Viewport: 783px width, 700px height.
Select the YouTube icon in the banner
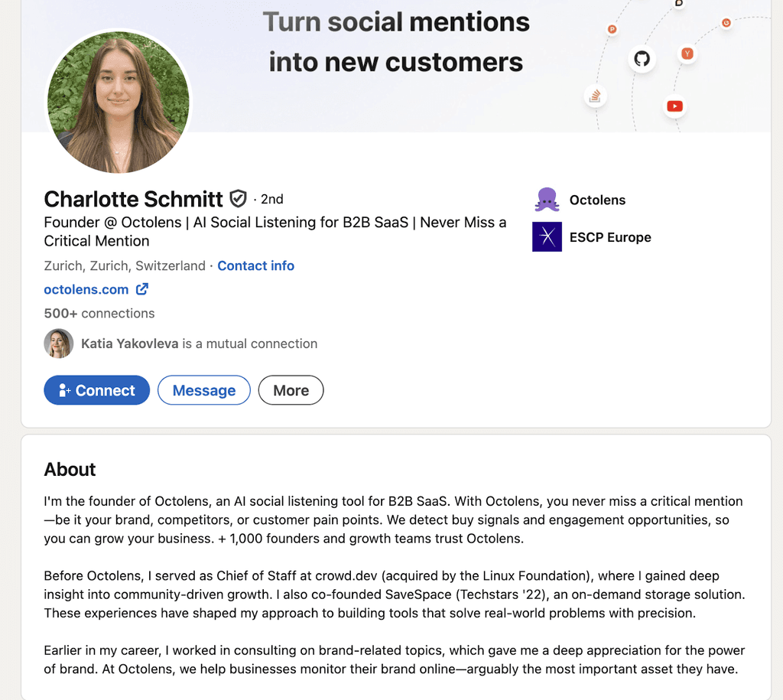coord(674,106)
